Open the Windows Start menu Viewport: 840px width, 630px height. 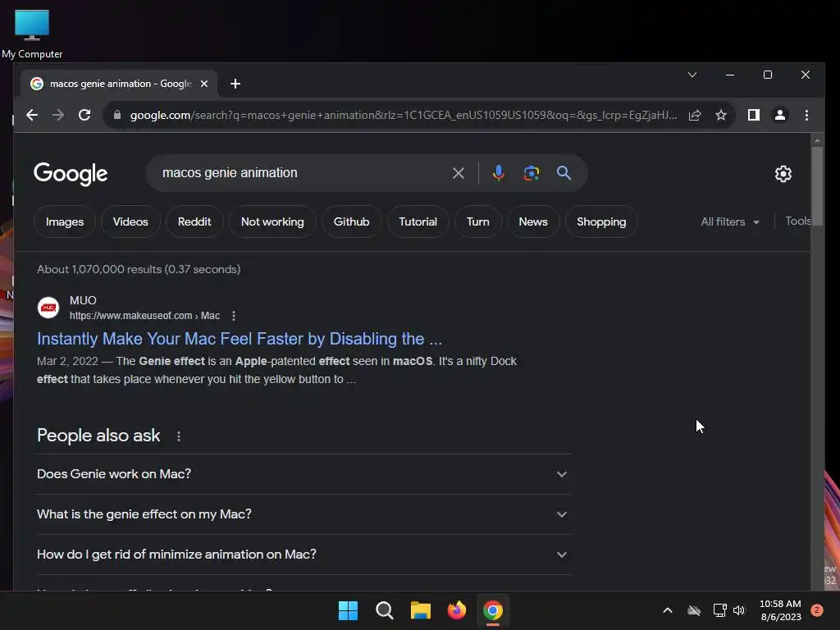(348, 610)
